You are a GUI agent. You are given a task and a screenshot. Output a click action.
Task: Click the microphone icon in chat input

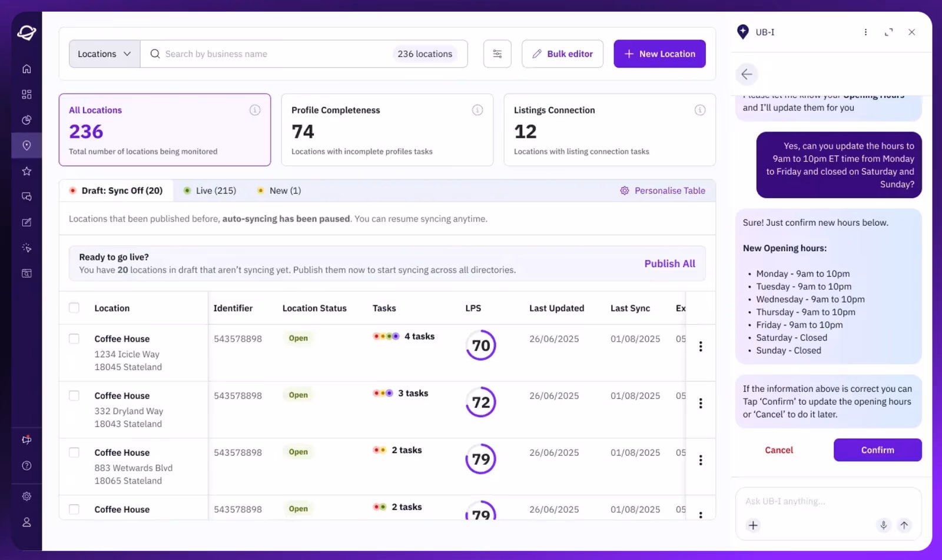(883, 525)
